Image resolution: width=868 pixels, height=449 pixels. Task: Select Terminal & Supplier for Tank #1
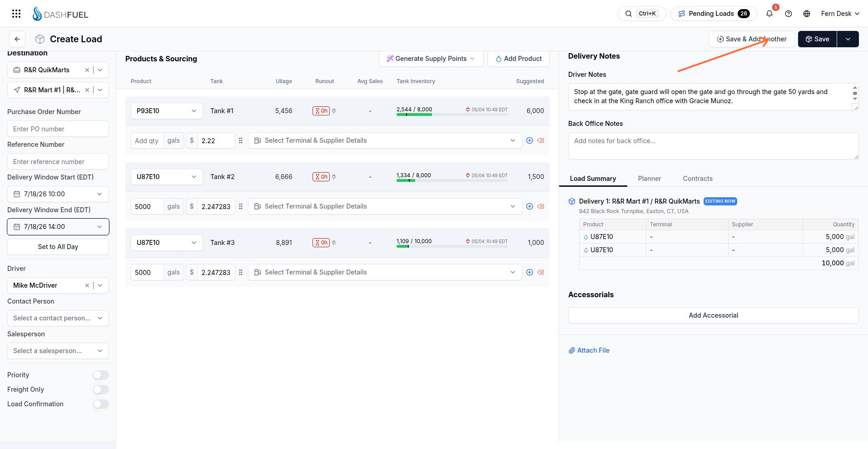click(385, 140)
